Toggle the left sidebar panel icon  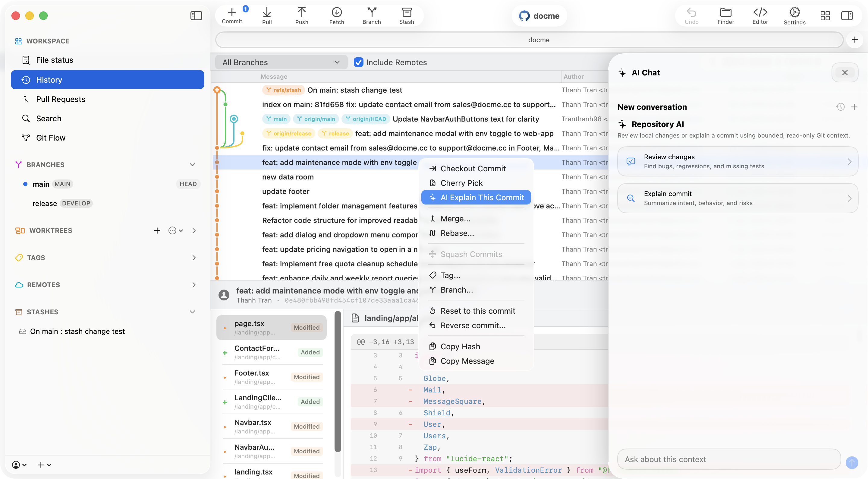point(196,15)
